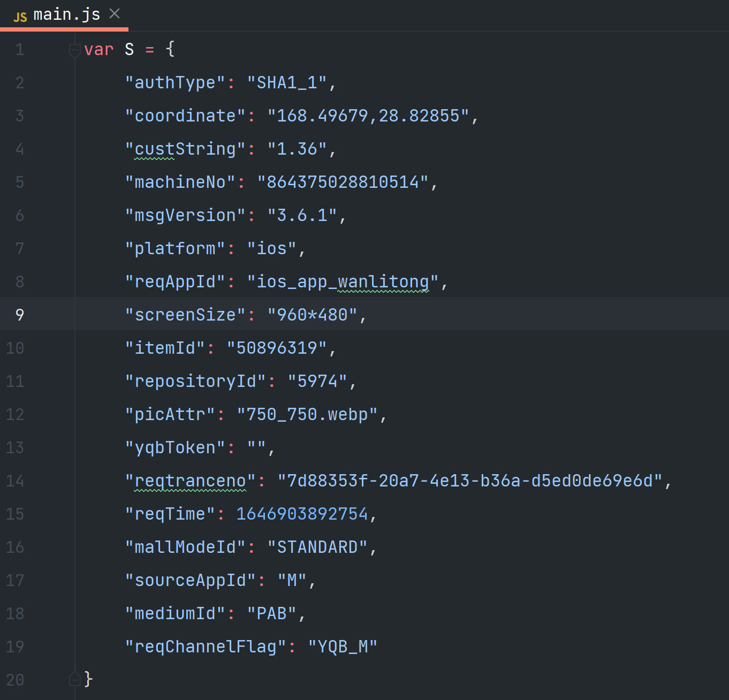
Task: Click the "msgVersion" key
Action: (x=185, y=216)
